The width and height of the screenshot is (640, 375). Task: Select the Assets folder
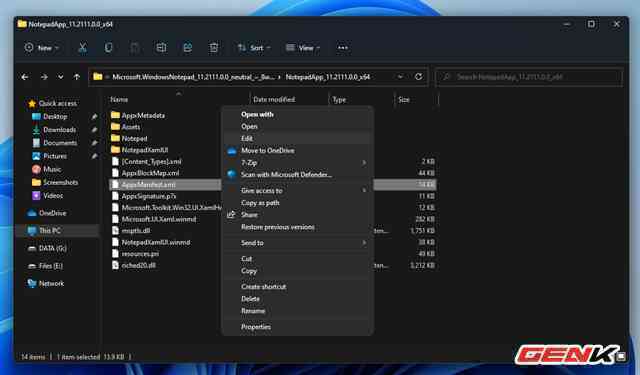(131, 127)
